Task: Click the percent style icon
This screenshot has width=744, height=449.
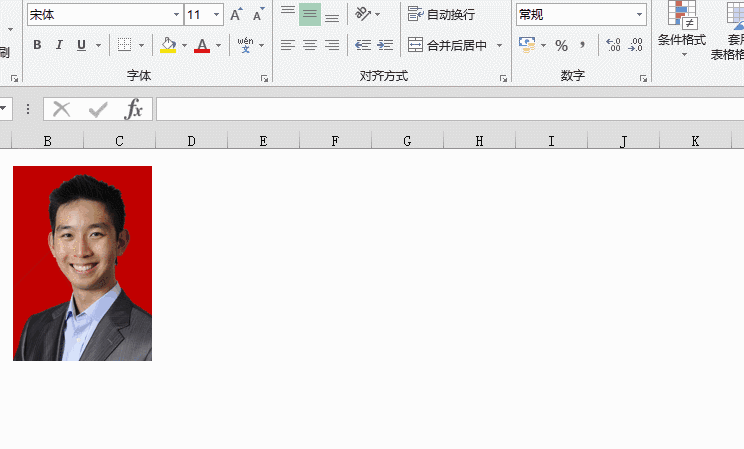Action: (x=561, y=45)
